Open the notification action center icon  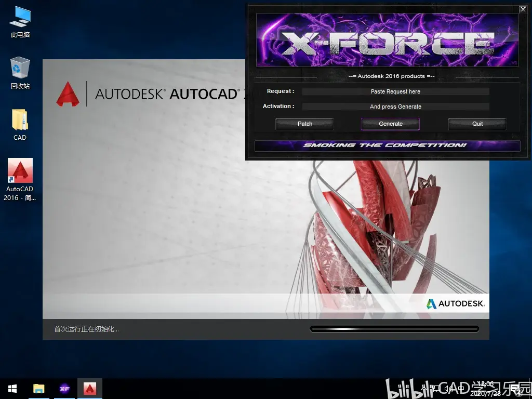click(x=516, y=389)
